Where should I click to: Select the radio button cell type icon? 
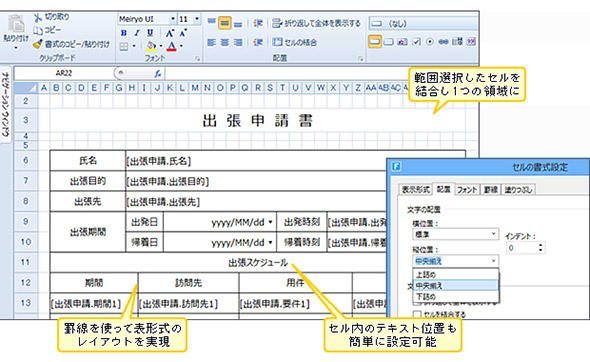[x=430, y=42]
